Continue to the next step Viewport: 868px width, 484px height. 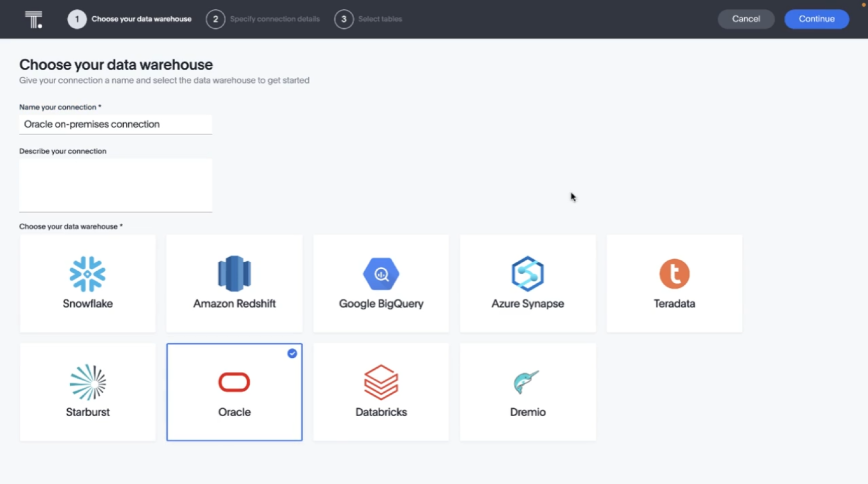pos(817,19)
